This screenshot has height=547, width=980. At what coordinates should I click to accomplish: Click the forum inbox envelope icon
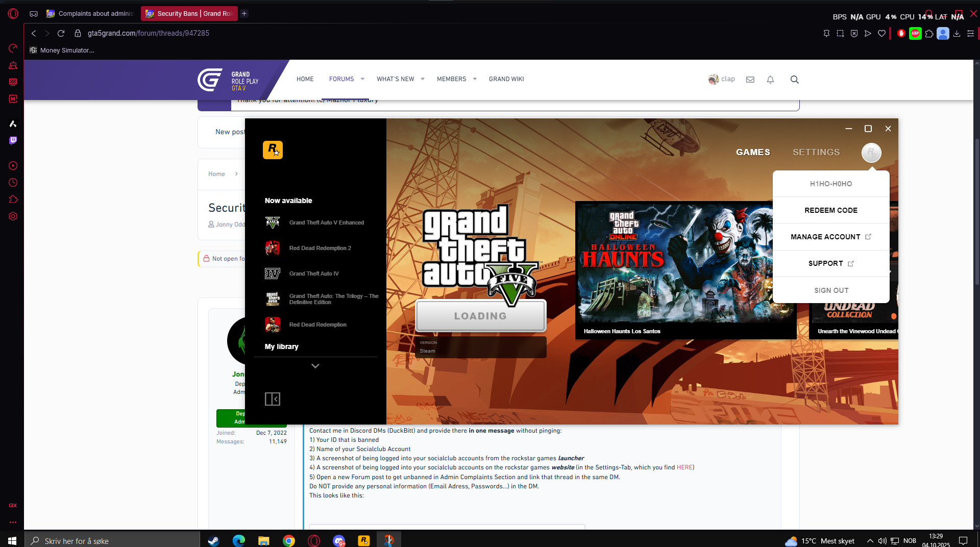point(750,80)
